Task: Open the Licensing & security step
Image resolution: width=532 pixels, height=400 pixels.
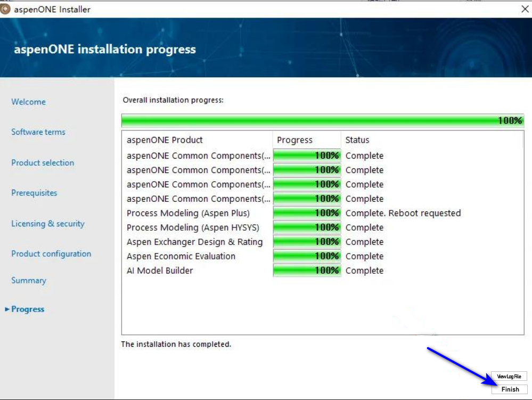Action: (x=48, y=224)
